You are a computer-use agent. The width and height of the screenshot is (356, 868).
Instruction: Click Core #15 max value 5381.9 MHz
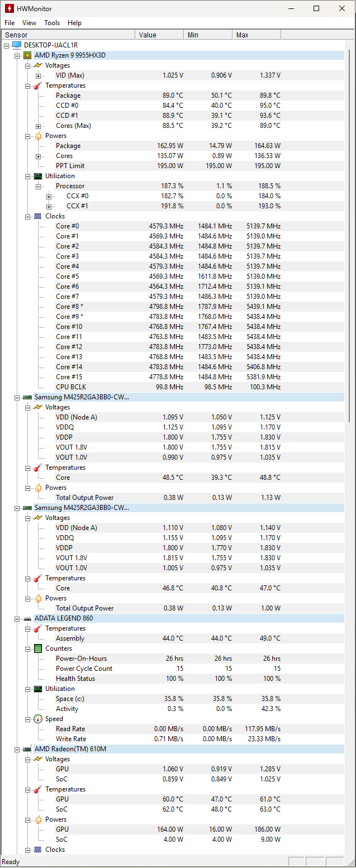263,377
